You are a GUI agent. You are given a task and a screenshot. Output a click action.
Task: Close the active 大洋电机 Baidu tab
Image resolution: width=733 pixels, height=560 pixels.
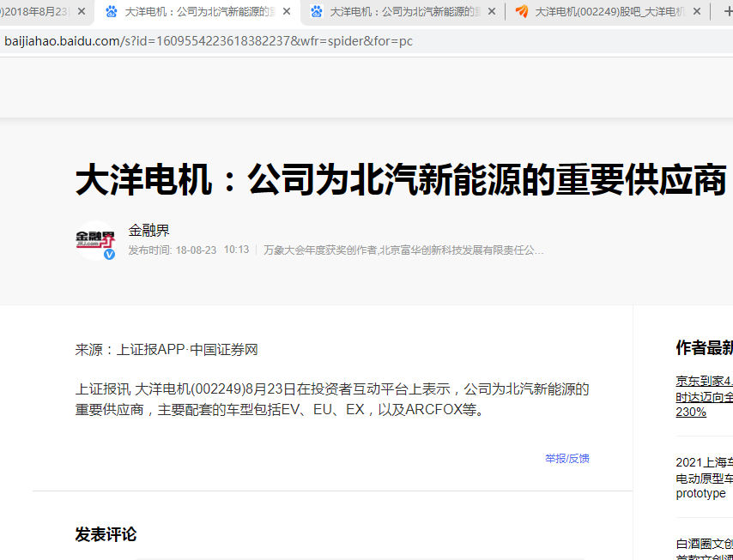tap(287, 12)
